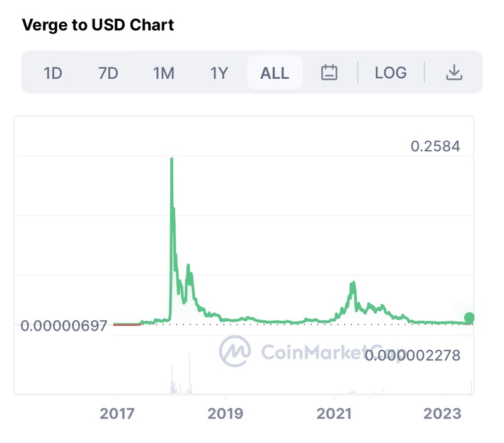Viewport: 504px width, 443px height.
Task: Click the CoinMarketCap watermark logo
Action: pyautogui.click(x=234, y=350)
